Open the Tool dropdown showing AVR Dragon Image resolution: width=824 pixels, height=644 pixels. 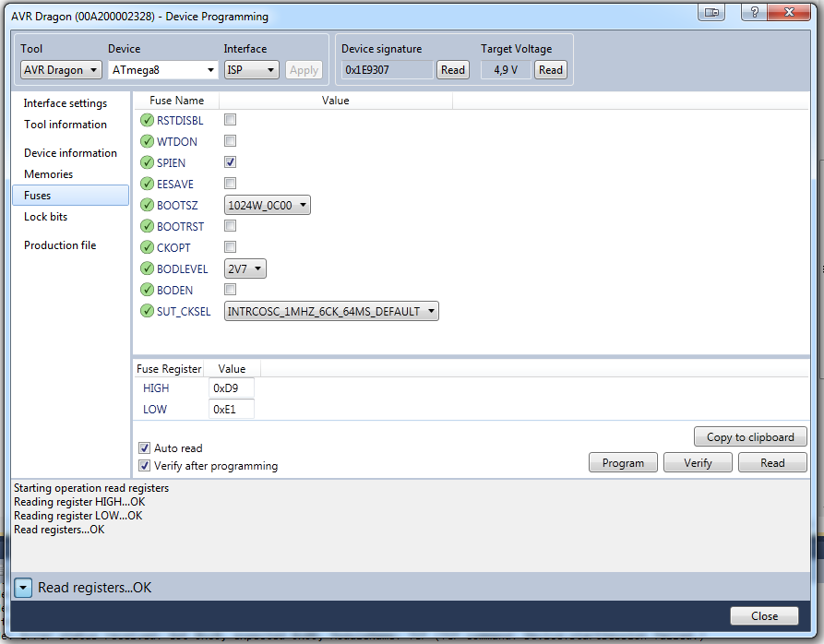(61, 70)
